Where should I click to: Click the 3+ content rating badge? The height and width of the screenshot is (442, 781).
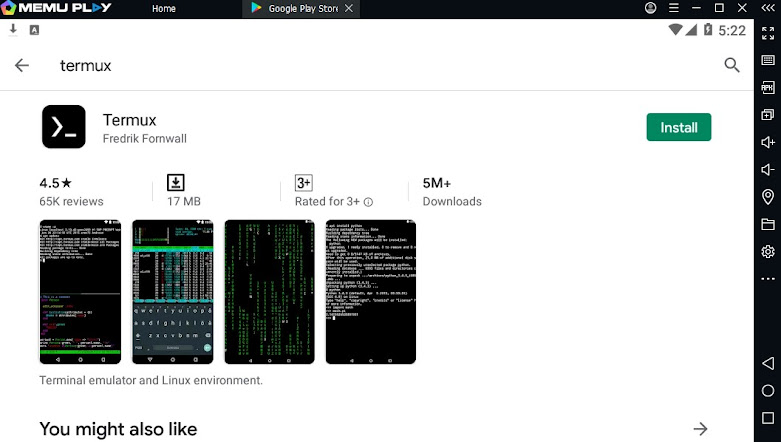pyautogui.click(x=303, y=182)
